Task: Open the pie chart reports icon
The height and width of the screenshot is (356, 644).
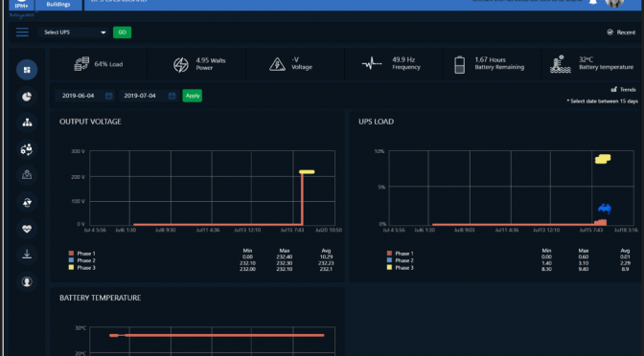Action: (x=27, y=97)
